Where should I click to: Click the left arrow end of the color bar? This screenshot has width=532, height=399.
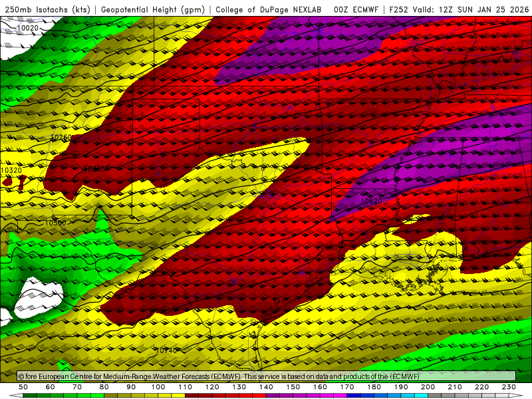click(16, 396)
